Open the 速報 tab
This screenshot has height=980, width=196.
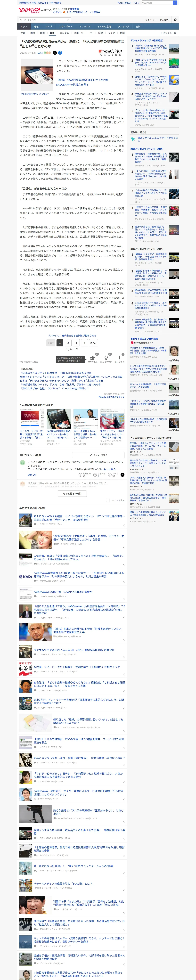point(36,27)
